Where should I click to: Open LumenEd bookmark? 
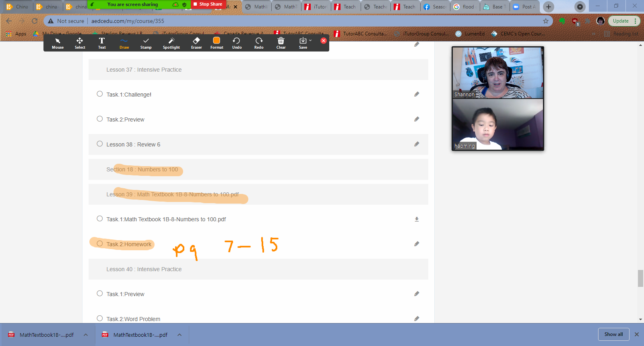click(470, 34)
